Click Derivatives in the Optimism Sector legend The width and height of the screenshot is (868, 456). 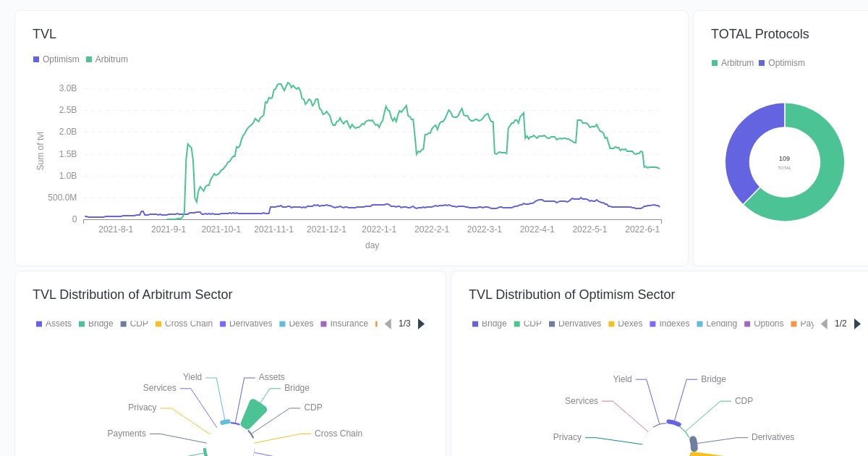click(x=574, y=324)
